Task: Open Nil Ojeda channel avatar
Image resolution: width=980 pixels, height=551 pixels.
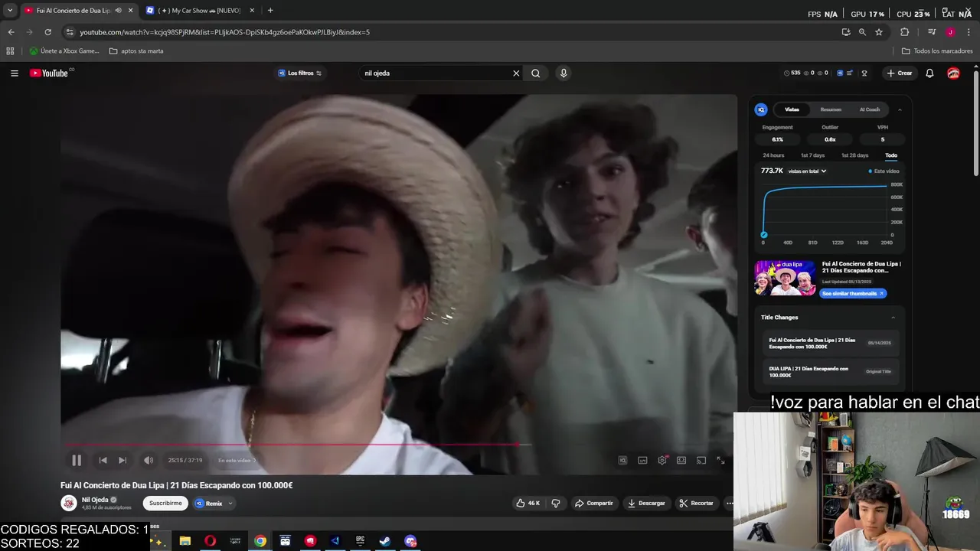Action: (69, 503)
